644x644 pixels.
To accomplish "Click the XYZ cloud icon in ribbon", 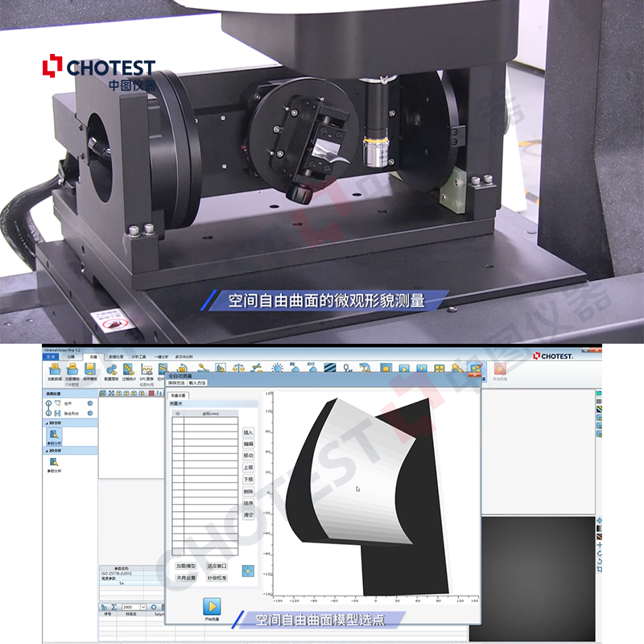I will pos(312,367).
